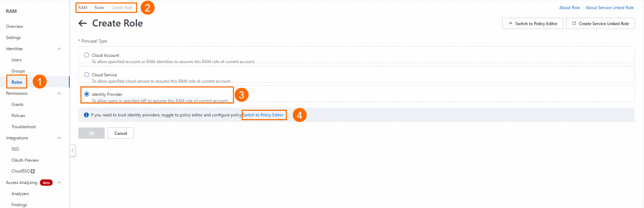The height and width of the screenshot is (208, 644).
Task: Click the Cancel button
Action: (121, 133)
